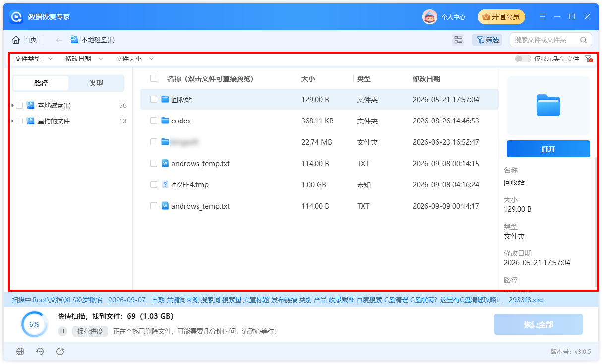Click the 打开 button in preview panel
602x364 pixels.
pos(548,149)
